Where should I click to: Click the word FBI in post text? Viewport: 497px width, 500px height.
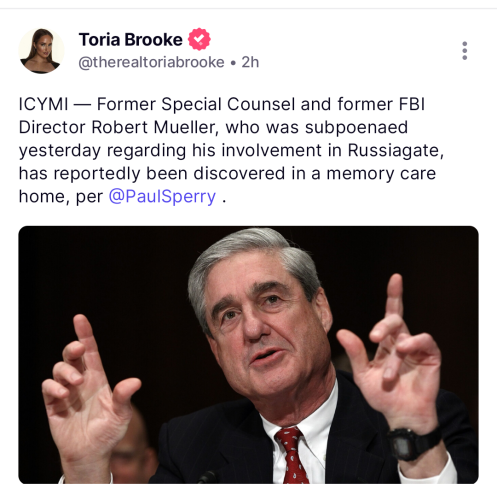point(412,104)
